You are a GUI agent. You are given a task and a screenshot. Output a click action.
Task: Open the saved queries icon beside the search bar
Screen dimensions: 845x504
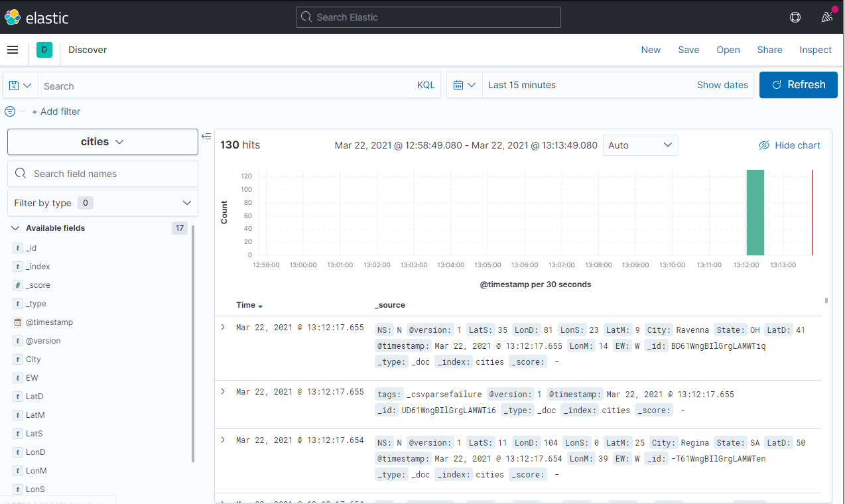(19, 85)
